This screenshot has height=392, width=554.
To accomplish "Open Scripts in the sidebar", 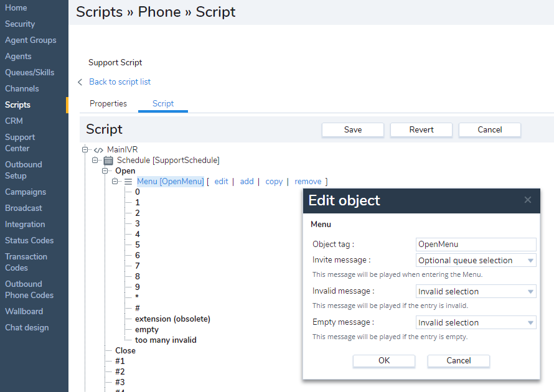I will 17,105.
